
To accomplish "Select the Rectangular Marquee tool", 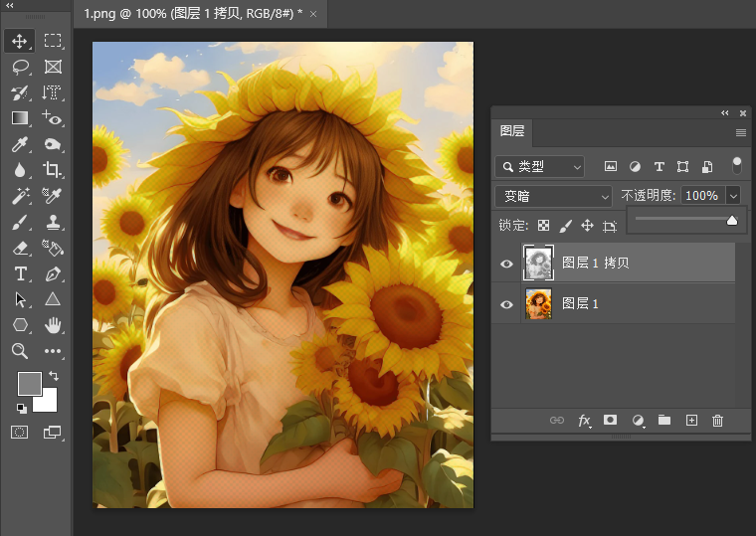I will tap(53, 41).
